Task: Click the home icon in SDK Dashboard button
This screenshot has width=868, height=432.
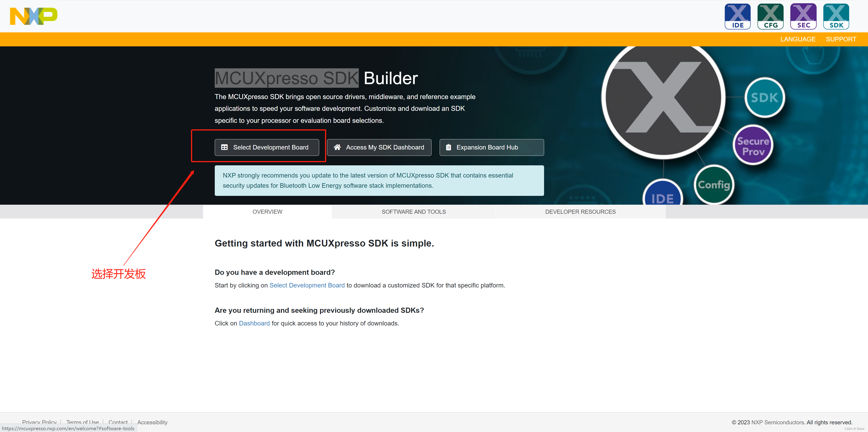Action: click(337, 147)
